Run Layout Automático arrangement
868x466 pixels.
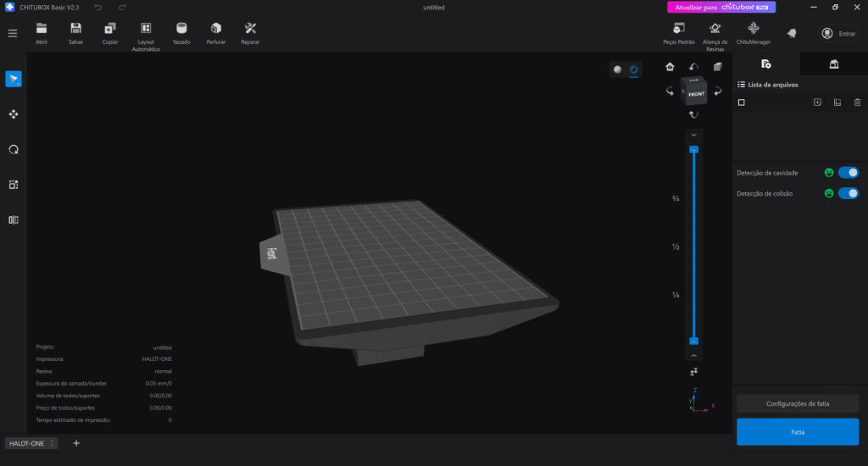click(x=146, y=36)
